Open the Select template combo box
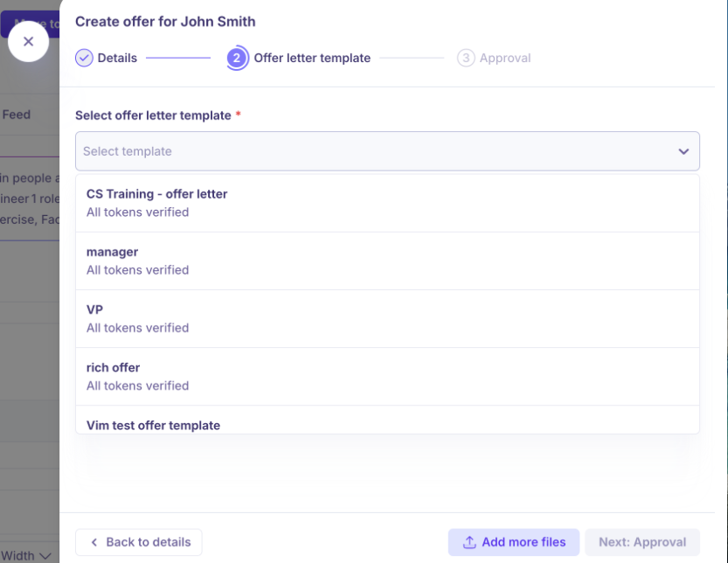 (x=376, y=151)
